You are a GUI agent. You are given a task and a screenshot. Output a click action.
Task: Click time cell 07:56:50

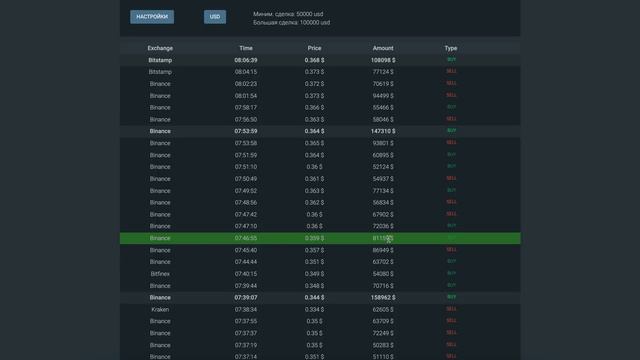tap(246, 120)
